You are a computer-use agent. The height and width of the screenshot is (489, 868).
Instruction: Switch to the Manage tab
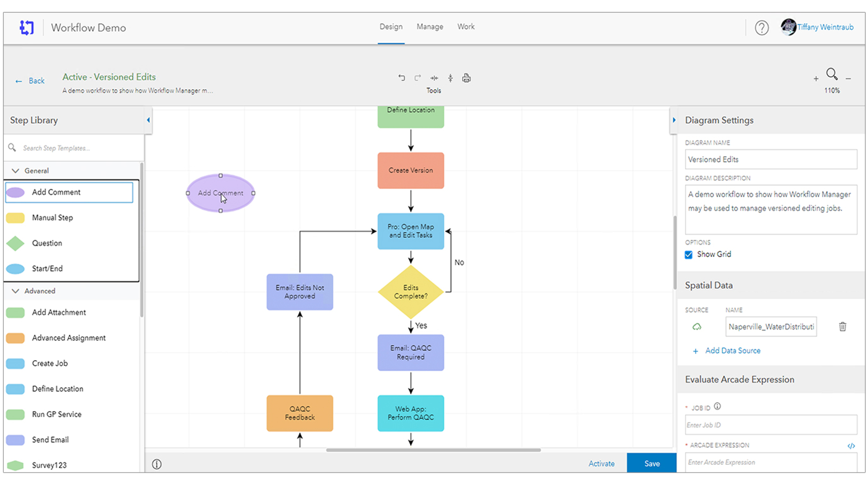[430, 27]
